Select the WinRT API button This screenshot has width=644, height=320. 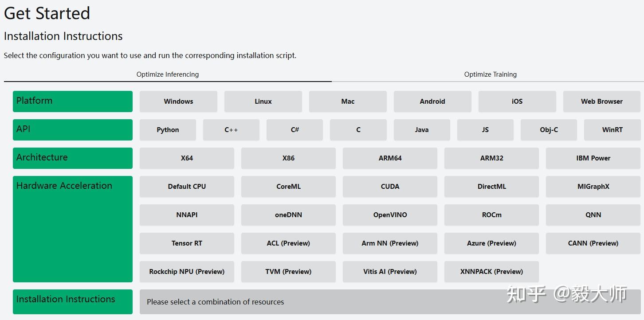[x=612, y=130]
